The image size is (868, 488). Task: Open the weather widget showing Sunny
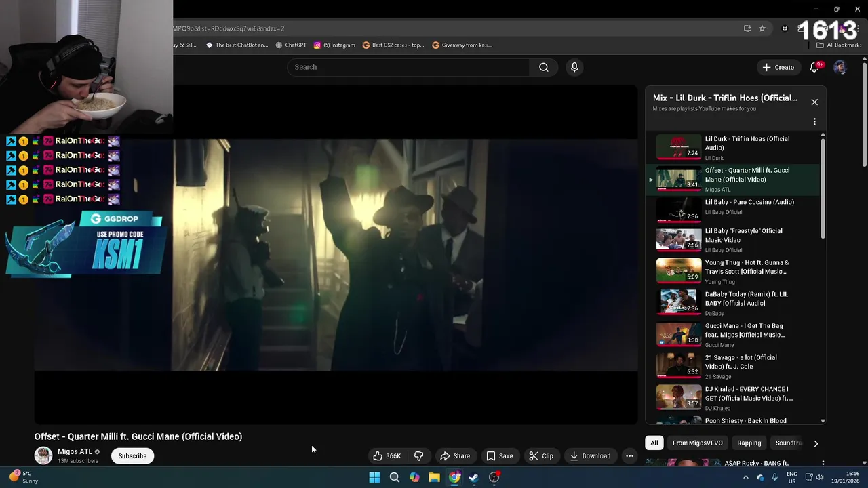24,477
